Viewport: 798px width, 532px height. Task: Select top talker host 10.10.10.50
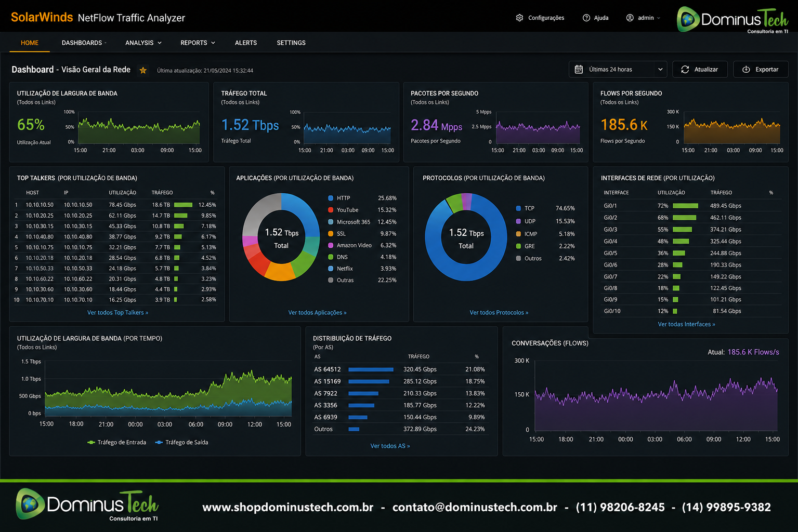(x=40, y=205)
